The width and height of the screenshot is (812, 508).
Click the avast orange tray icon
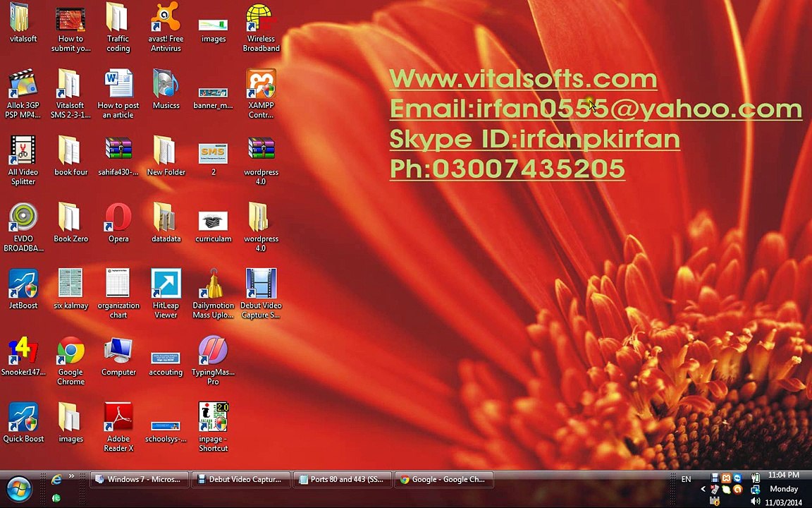(x=737, y=490)
